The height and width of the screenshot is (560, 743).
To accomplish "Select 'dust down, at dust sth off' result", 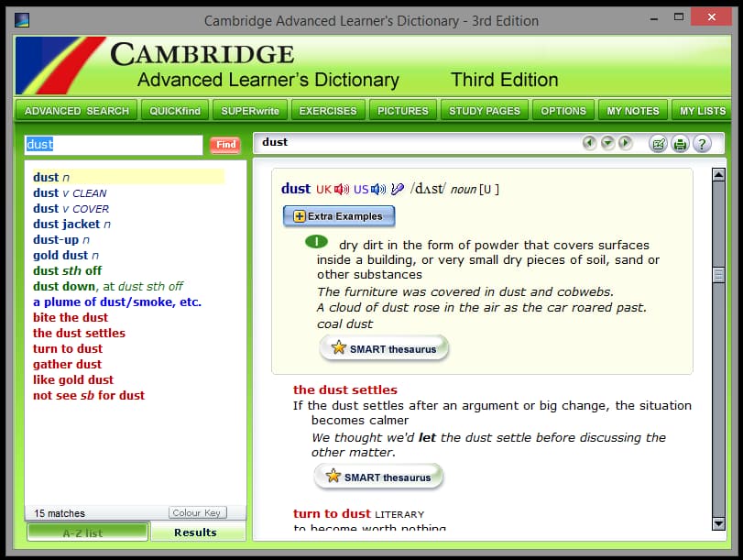I will 107,286.
